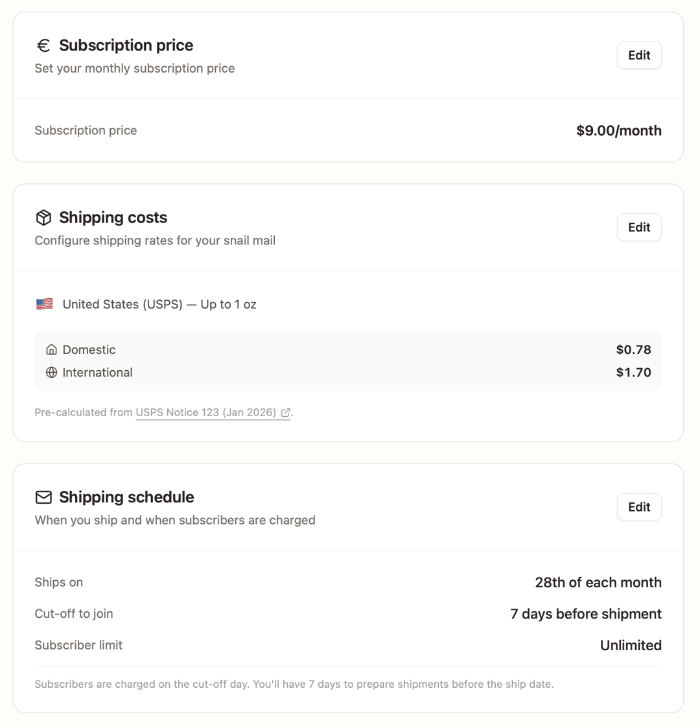Click the external link icon after USPS Notice
This screenshot has width=700, height=728.
pyautogui.click(x=285, y=412)
